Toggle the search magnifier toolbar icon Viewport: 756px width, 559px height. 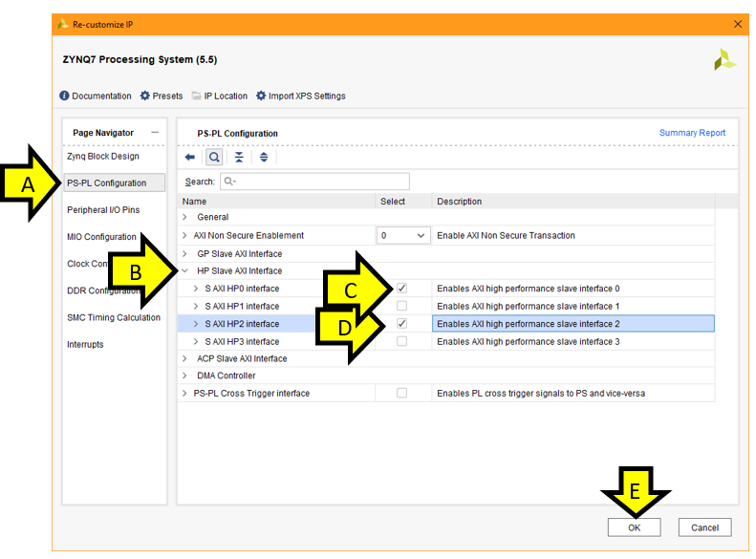214,157
